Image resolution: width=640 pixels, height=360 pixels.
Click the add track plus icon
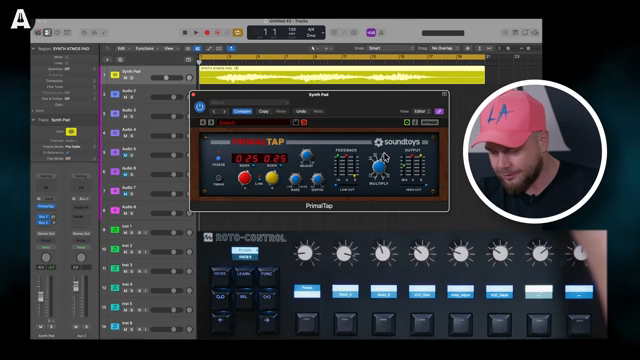[x=107, y=60]
